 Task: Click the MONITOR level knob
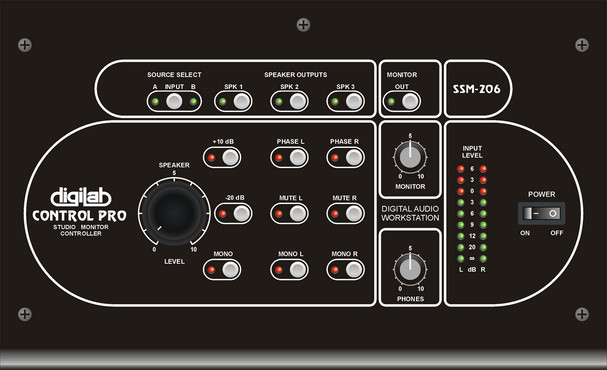(x=410, y=157)
